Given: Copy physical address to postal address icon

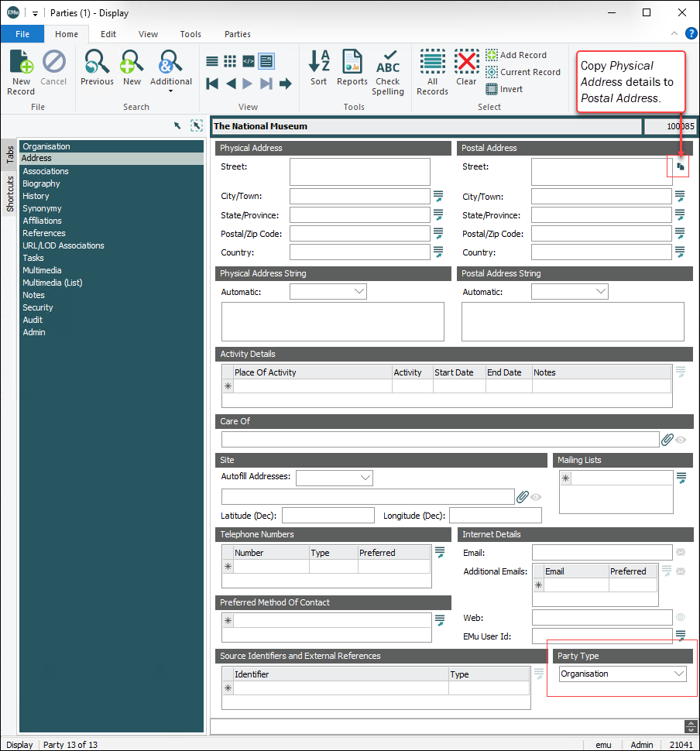Looking at the screenshot, I should click(680, 166).
